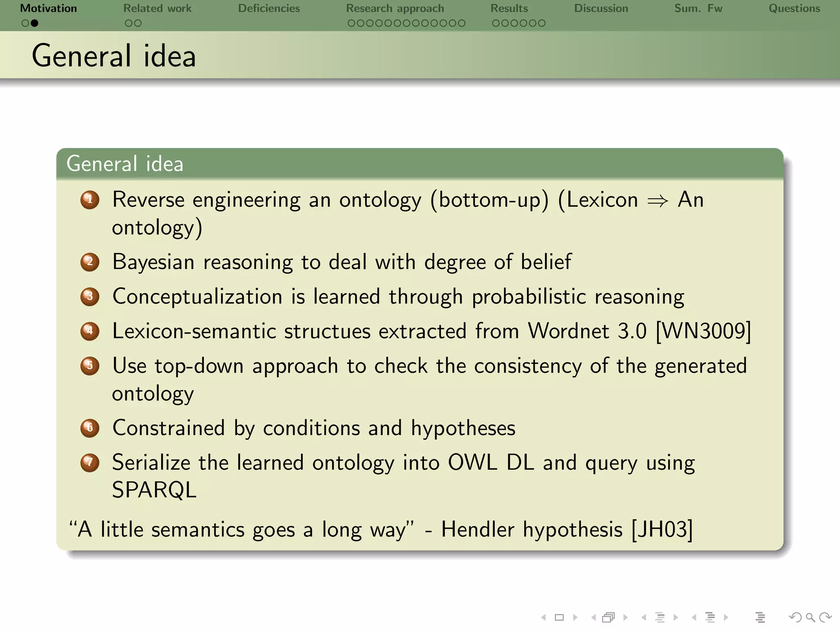Select second slide circle under Related work

click(x=138, y=23)
